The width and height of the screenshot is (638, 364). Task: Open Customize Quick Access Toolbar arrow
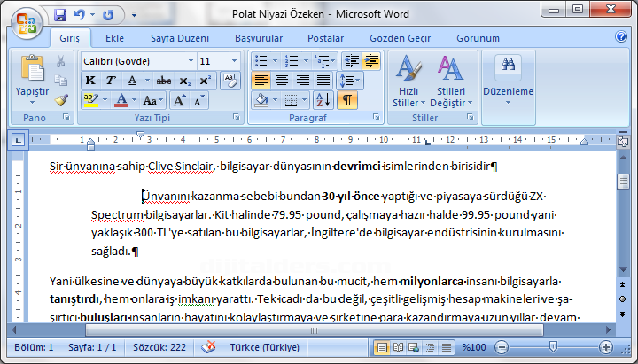pyautogui.click(x=135, y=15)
